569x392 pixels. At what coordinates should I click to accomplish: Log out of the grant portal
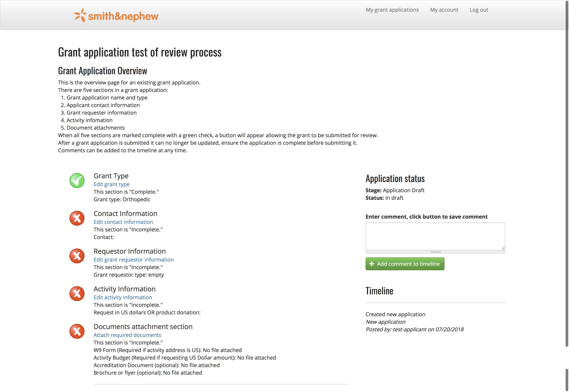(x=478, y=10)
